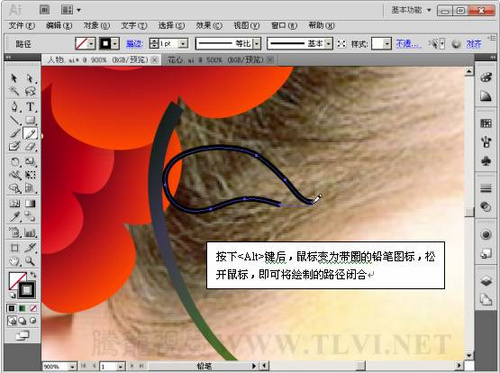Viewport: 500px width, 373px height.
Task: Select the Selection tool (black arrow)
Action: coord(14,78)
